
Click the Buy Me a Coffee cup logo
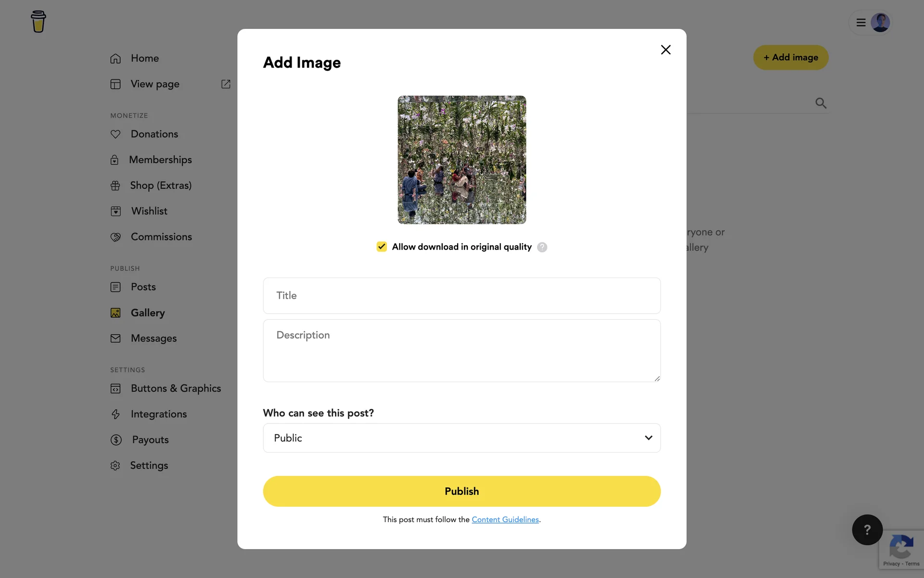click(38, 22)
